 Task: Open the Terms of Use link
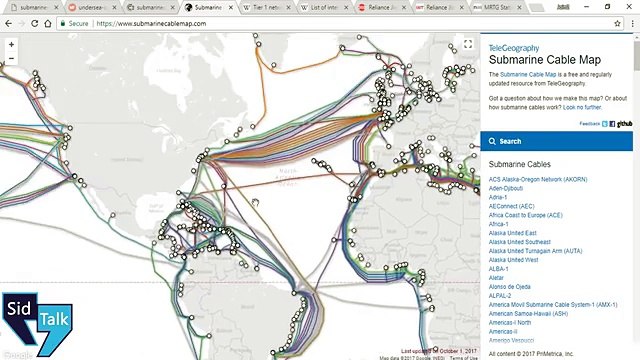464,358
